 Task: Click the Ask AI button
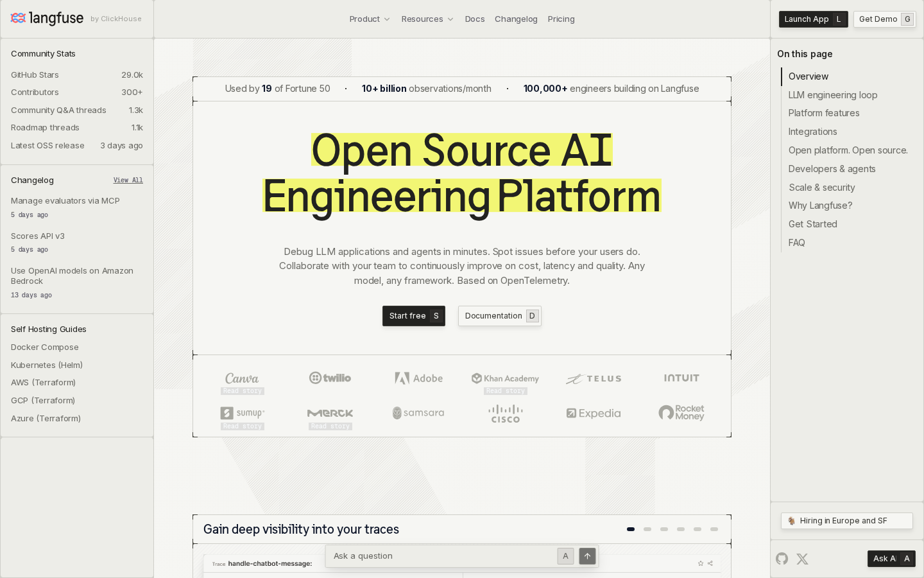(x=891, y=559)
